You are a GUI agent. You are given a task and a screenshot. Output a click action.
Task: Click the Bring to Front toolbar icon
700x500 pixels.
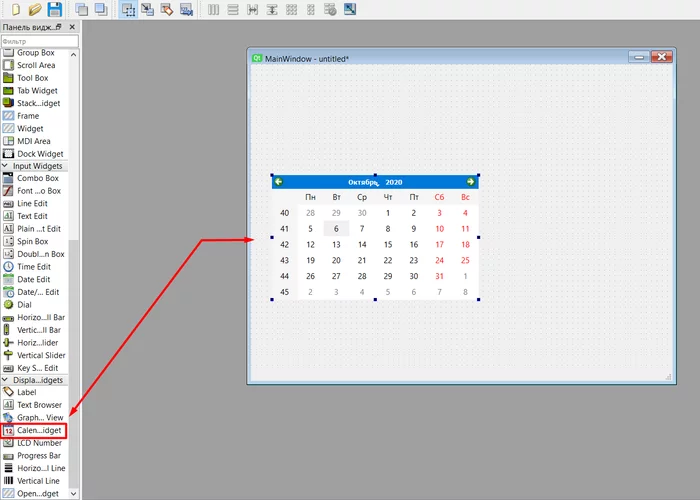pos(81,9)
